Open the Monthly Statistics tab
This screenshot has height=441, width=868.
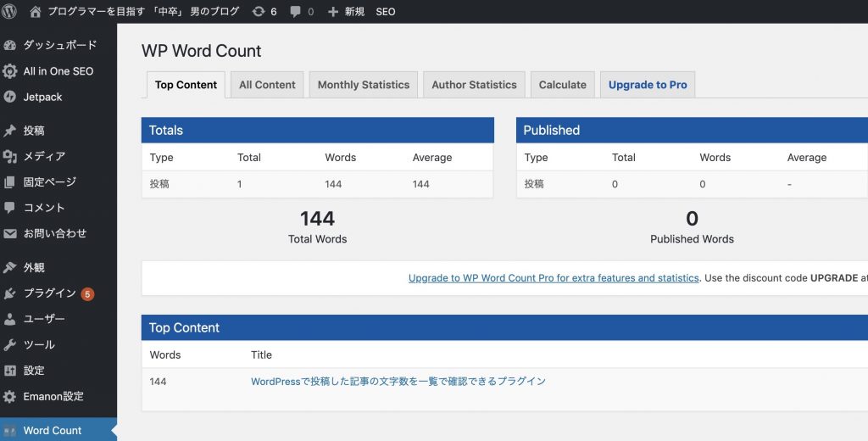(x=363, y=85)
